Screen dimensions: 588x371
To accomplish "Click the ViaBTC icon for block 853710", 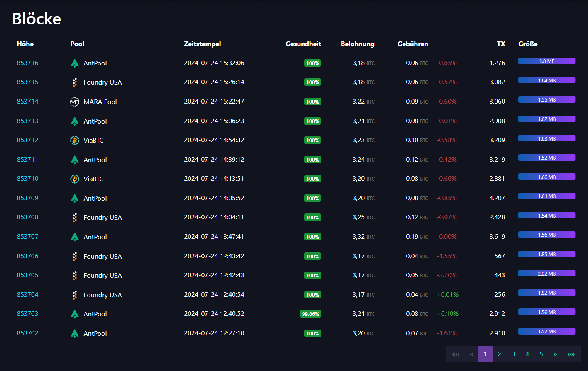I will coord(75,179).
